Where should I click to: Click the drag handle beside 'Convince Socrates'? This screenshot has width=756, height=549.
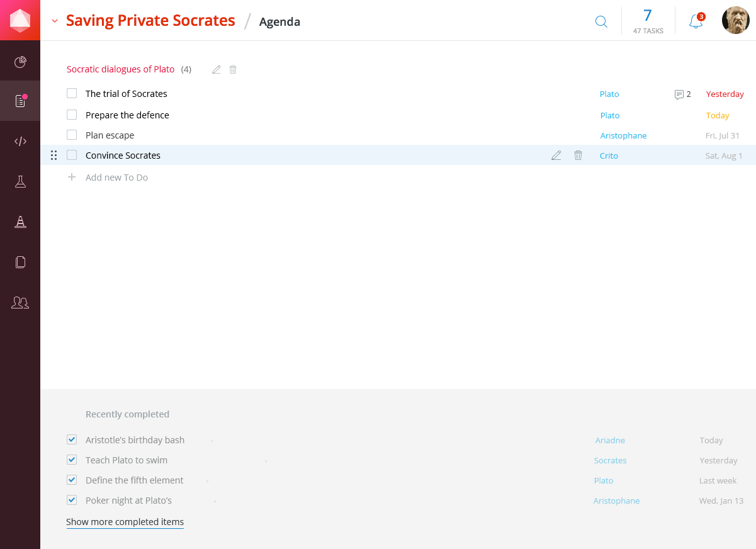[54, 155]
